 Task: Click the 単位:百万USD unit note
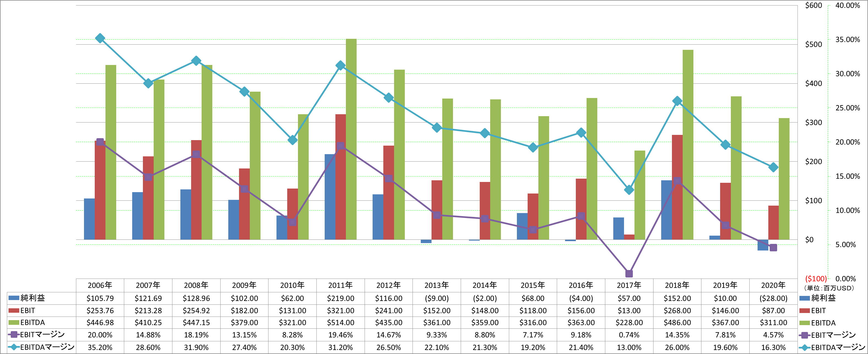830,288
